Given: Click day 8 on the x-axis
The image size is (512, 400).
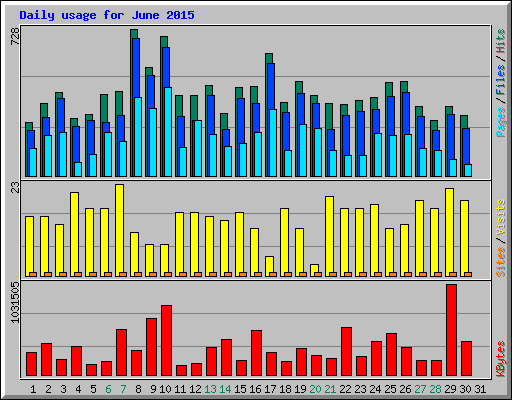Looking at the screenshot, I should 138,389.
